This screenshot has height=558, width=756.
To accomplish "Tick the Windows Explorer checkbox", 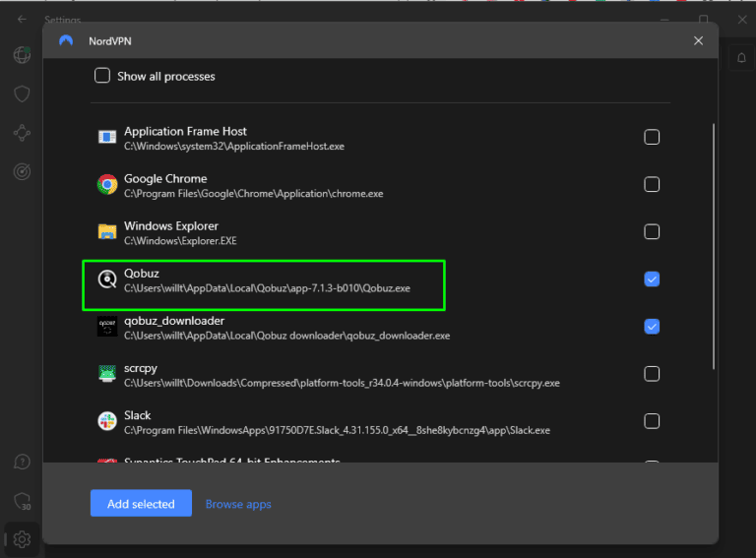I will point(652,232).
